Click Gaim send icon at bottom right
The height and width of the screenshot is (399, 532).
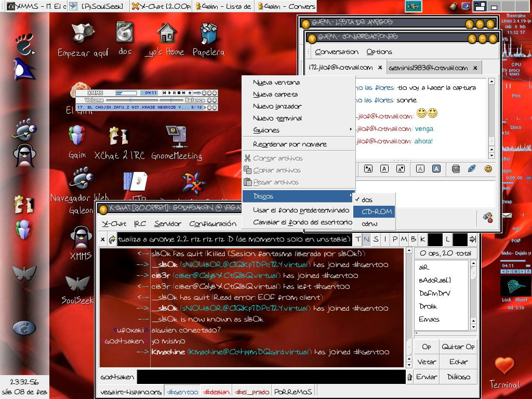488,218
